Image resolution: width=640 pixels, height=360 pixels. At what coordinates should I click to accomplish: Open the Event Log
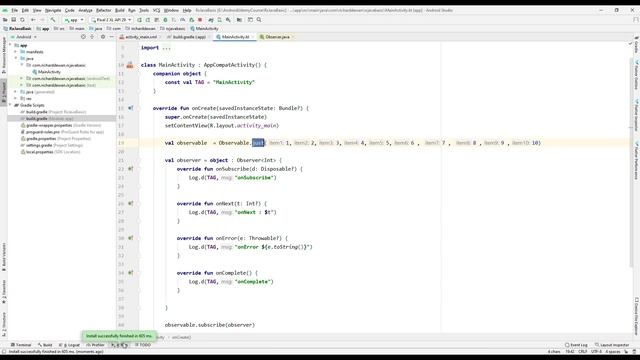(x=576, y=345)
